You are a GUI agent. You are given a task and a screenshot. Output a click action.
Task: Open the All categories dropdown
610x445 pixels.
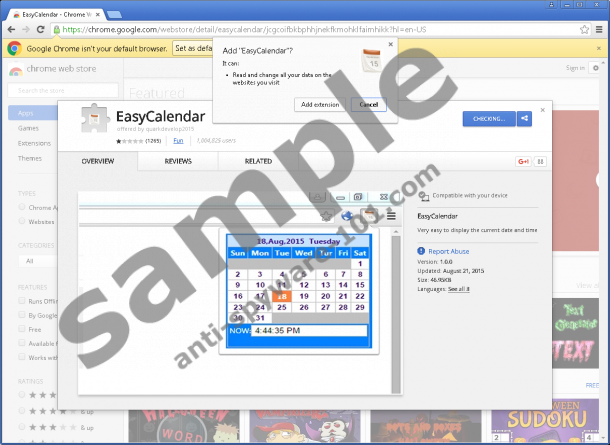coord(38,260)
